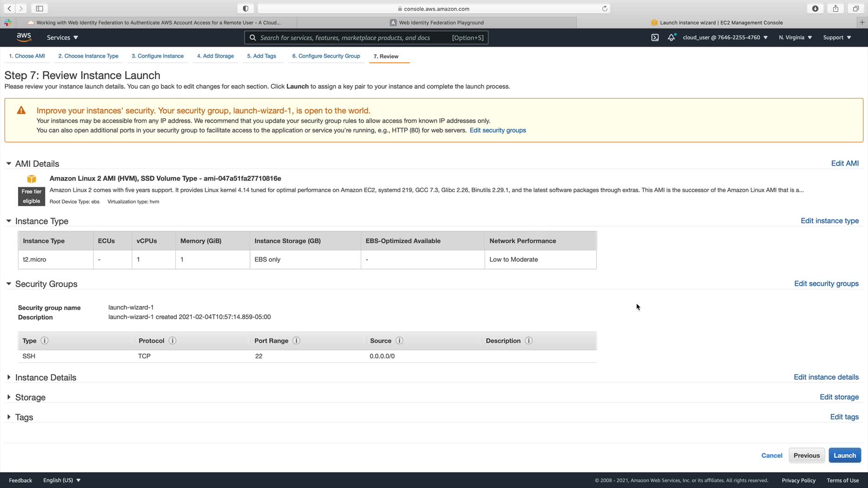Go to step 3 Configure Instance

158,56
